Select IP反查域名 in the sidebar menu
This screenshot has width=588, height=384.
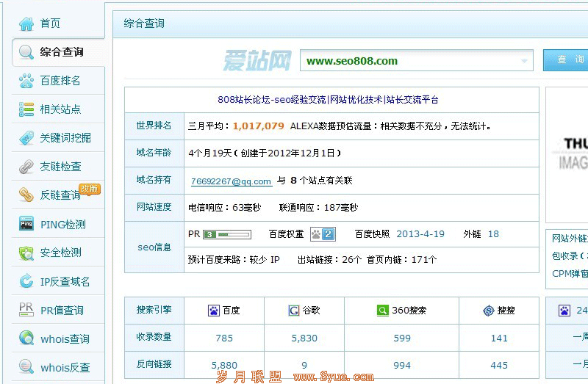click(65, 282)
